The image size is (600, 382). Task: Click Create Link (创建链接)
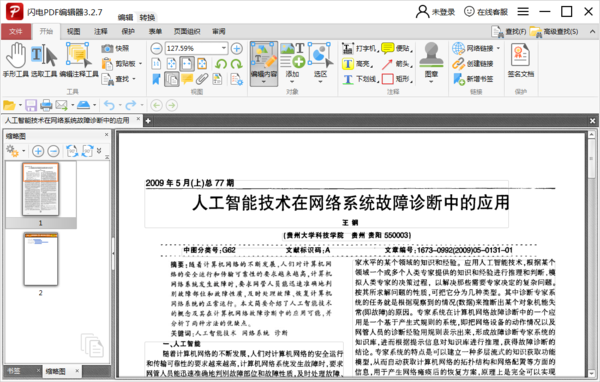pyautogui.click(x=473, y=64)
